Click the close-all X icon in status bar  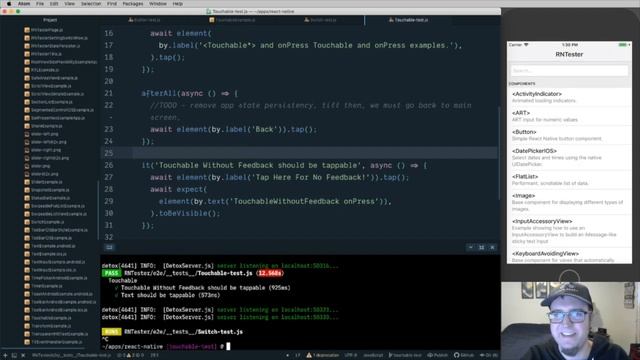point(23,356)
